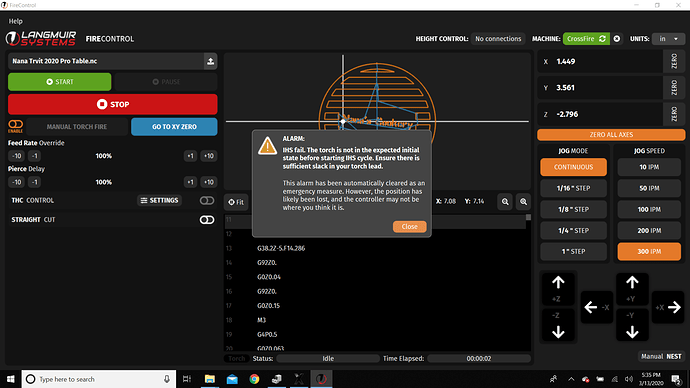Jog torch up with +Z arrow
Viewport: 690px width, 388px height.
click(x=558, y=289)
